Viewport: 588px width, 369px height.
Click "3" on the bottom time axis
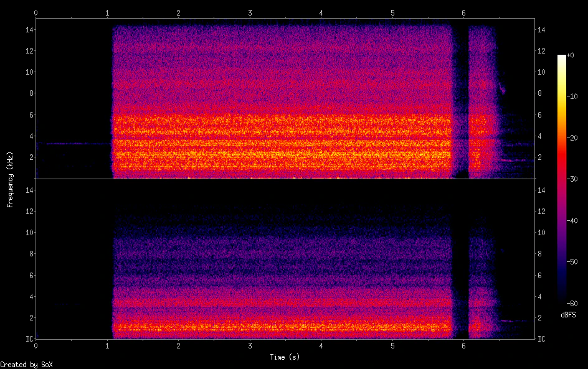pos(250,346)
